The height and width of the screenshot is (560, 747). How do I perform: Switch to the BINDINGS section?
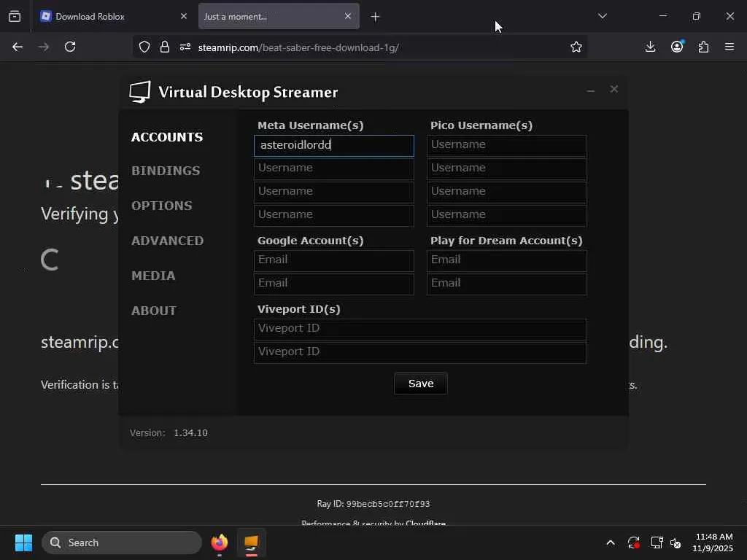tap(166, 171)
